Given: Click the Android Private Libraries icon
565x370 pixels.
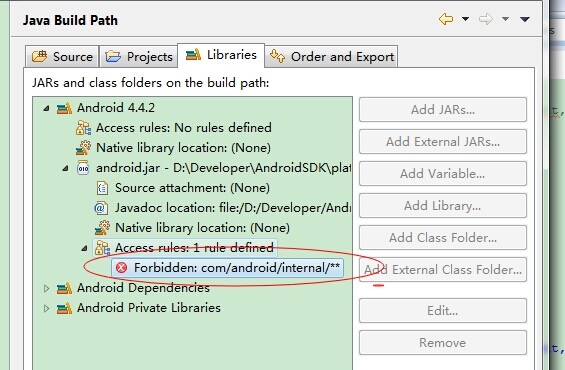Looking at the screenshot, I should (64, 308).
